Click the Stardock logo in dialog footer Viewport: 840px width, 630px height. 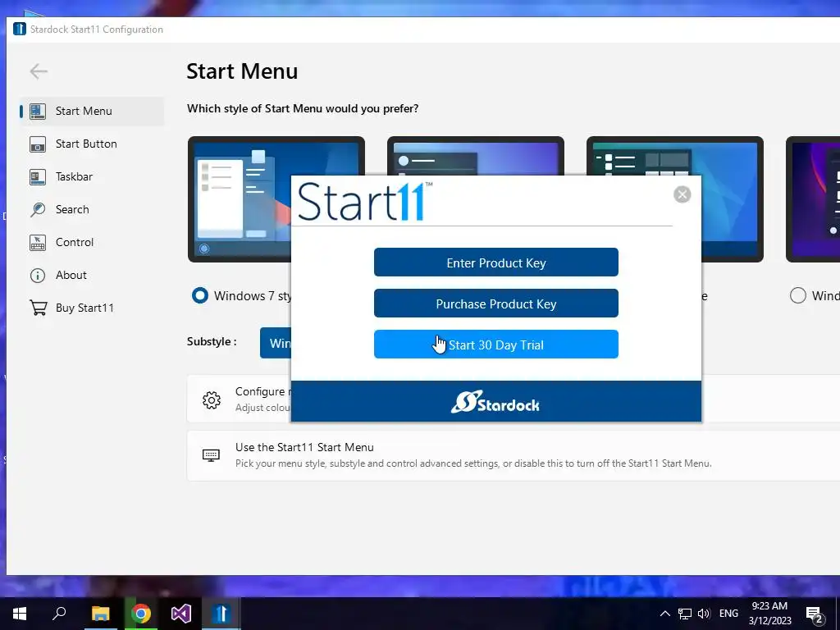coord(495,402)
